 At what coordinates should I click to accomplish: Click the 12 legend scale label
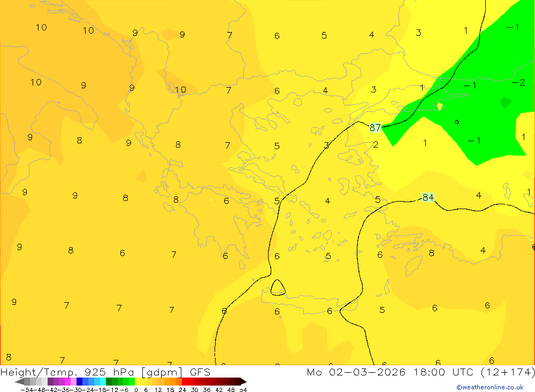158,390
